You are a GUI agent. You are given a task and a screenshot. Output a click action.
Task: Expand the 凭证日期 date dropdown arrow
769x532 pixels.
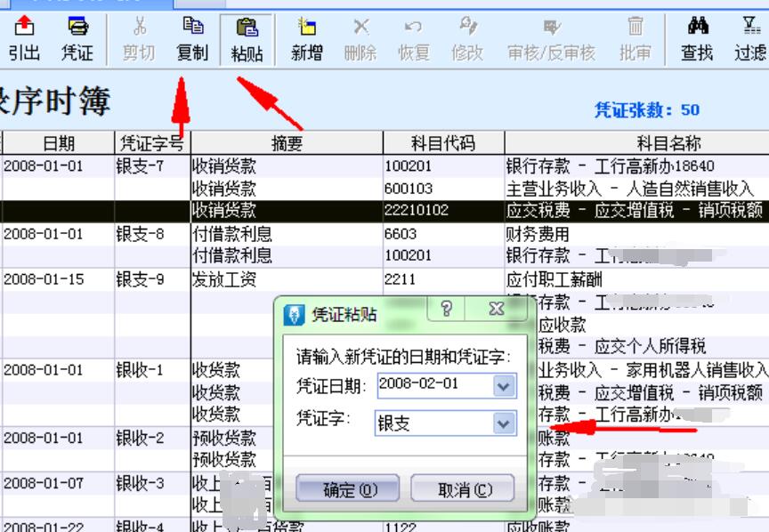coord(505,386)
